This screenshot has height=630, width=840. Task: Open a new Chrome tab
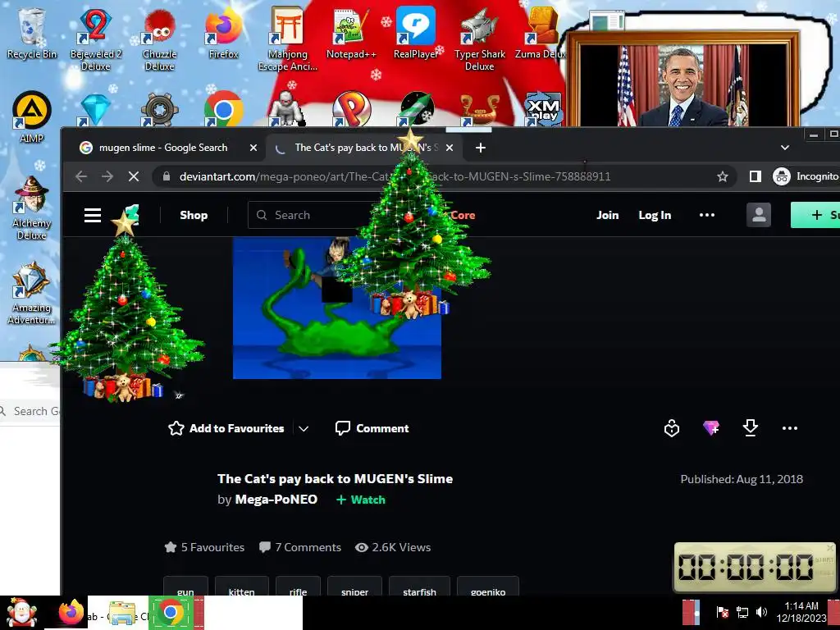[x=481, y=148]
